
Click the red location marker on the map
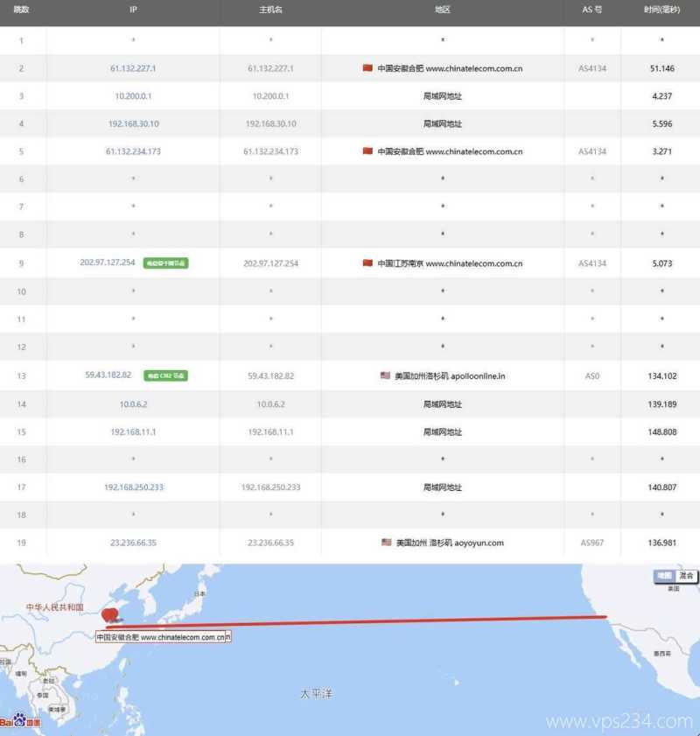pyautogui.click(x=109, y=616)
